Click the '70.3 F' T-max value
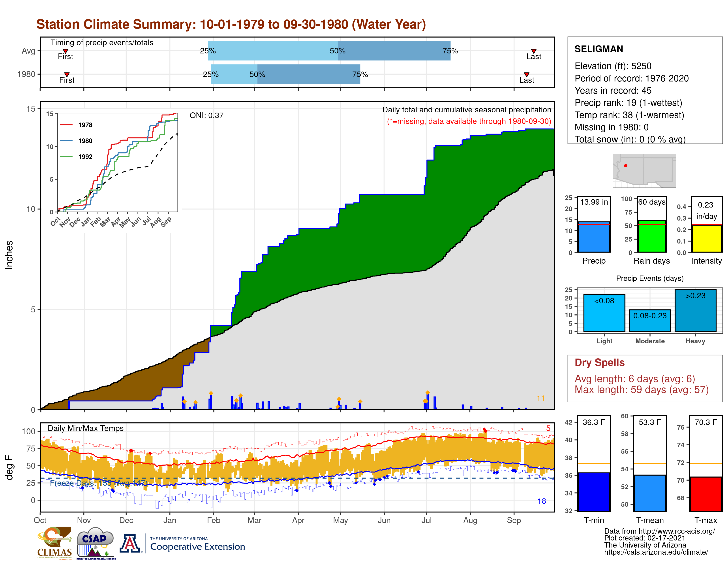The image size is (728, 563). 706,422
